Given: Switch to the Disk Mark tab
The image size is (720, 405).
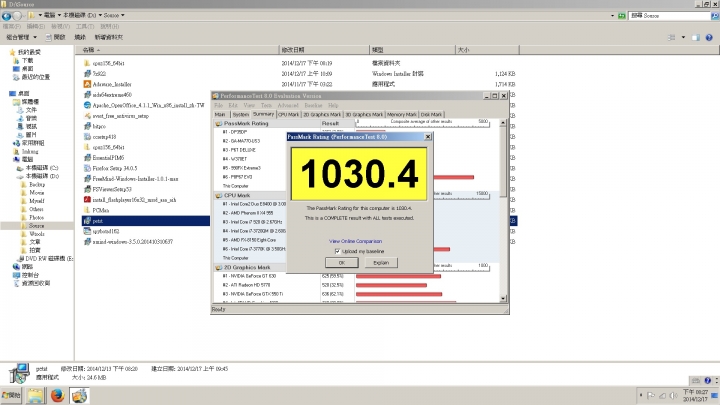Looking at the screenshot, I should coord(431,114).
